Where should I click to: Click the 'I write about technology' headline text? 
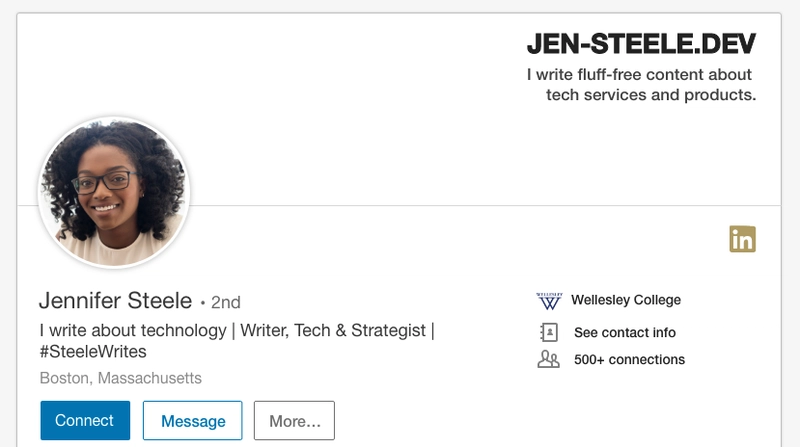pyautogui.click(x=133, y=331)
